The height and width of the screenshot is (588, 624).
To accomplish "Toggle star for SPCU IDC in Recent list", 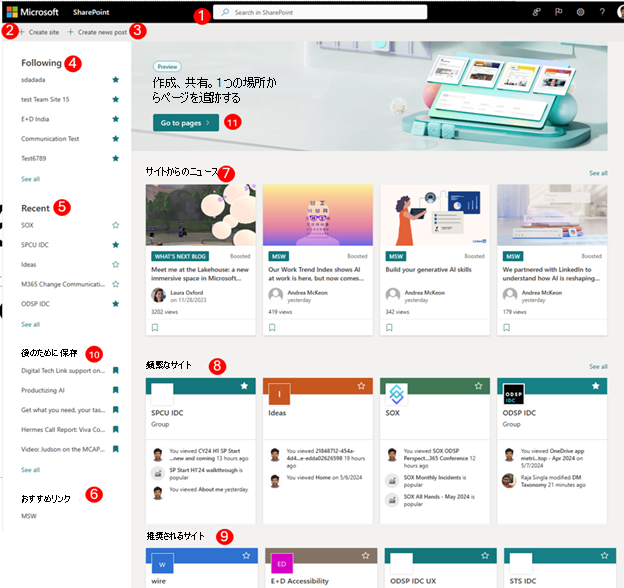I will point(115,245).
